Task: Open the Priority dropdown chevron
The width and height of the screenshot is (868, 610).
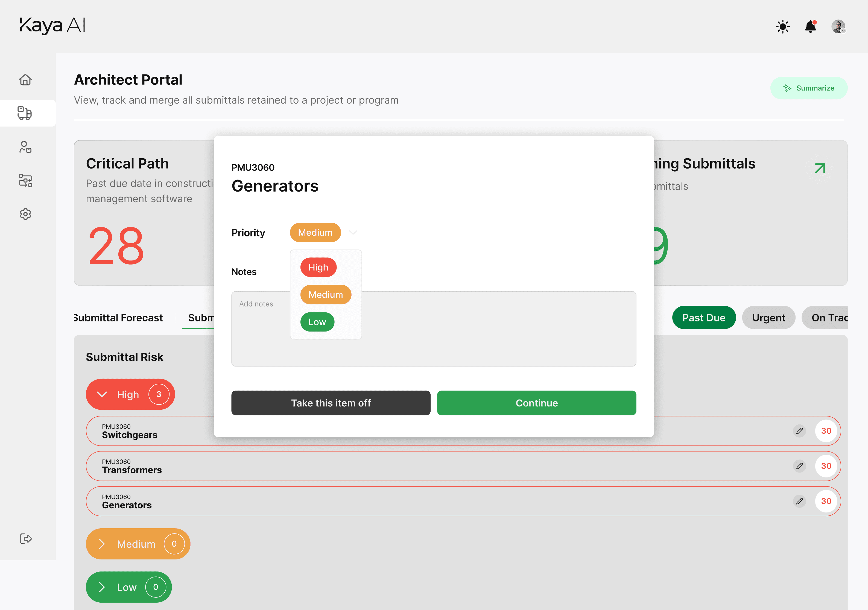Action: tap(353, 232)
